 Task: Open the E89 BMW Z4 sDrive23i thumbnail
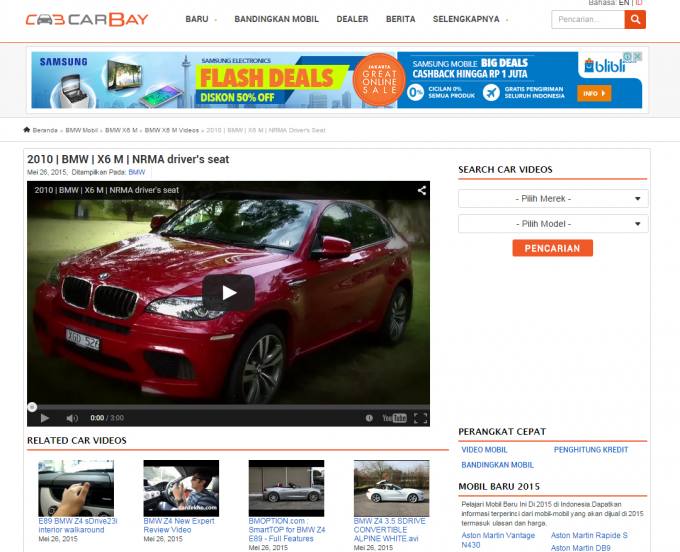[76, 488]
